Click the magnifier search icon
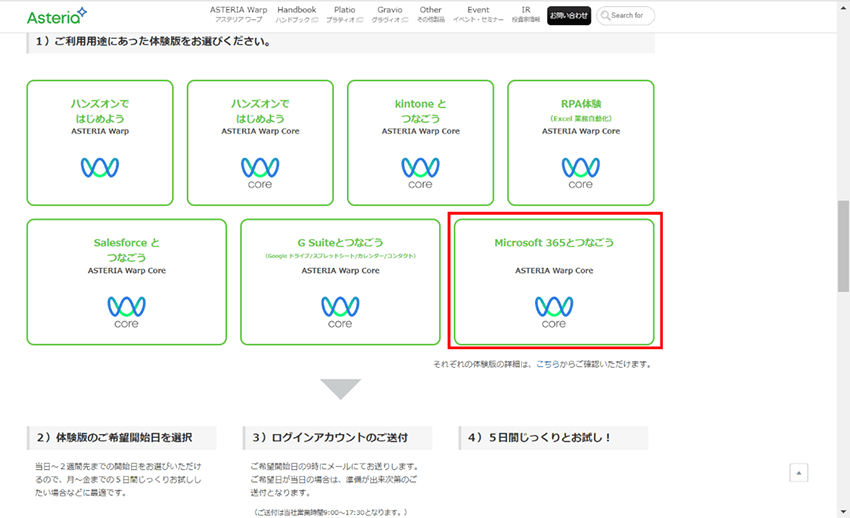 [605, 16]
